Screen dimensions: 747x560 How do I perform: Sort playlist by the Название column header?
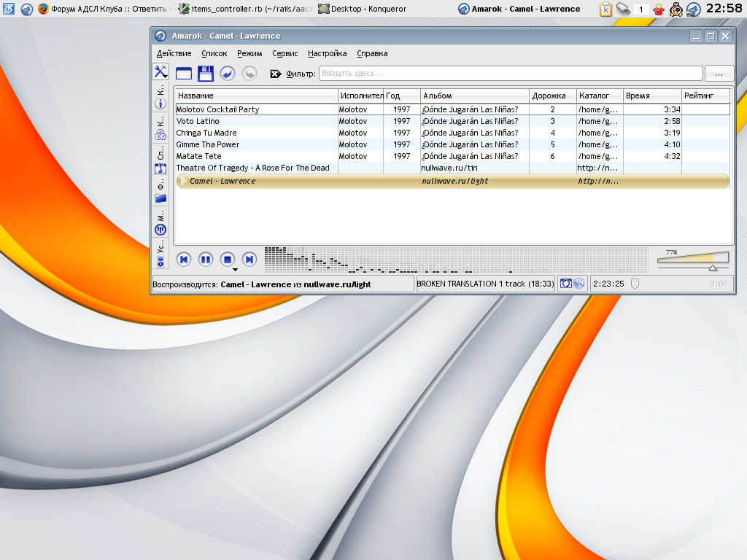click(x=255, y=96)
